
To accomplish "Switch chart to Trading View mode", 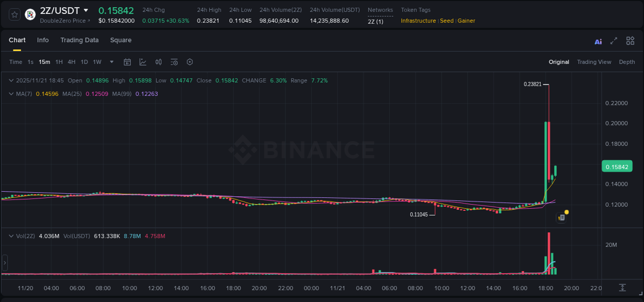I will point(594,62).
